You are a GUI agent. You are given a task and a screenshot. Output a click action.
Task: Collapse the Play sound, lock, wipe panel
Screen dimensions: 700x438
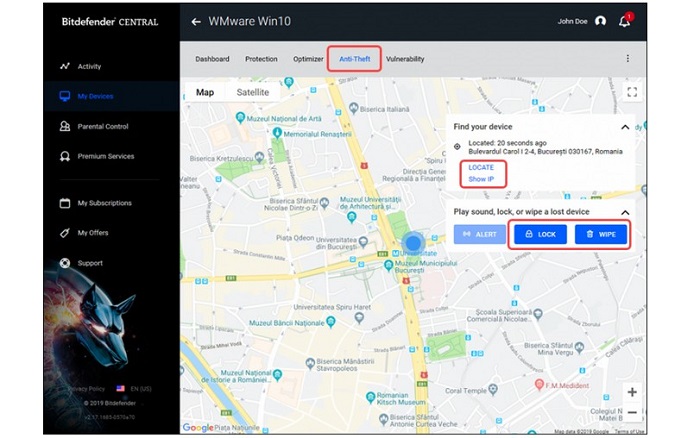coord(625,212)
